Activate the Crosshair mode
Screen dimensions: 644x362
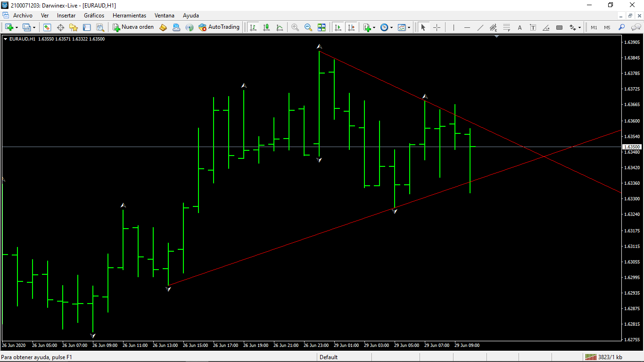437,27
